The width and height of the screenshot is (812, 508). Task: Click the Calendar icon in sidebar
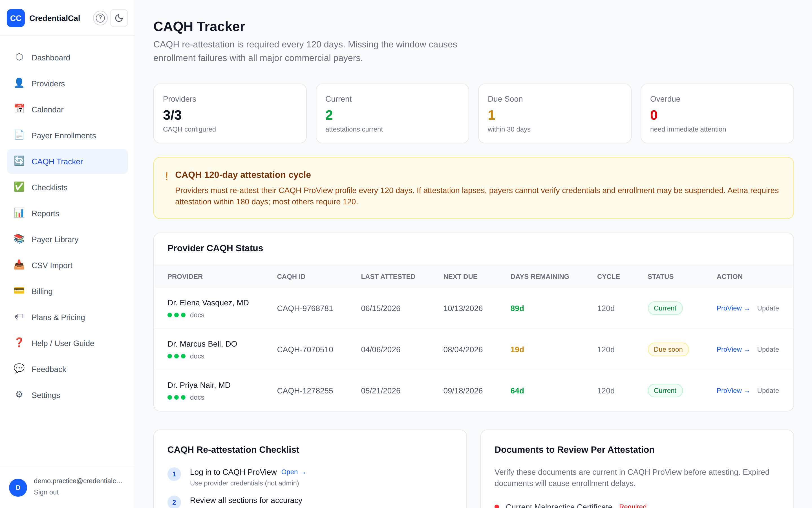point(19,109)
